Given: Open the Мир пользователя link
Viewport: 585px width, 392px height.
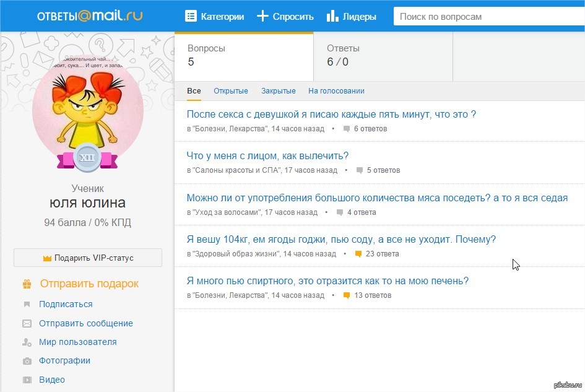Looking at the screenshot, I should click(x=77, y=342).
